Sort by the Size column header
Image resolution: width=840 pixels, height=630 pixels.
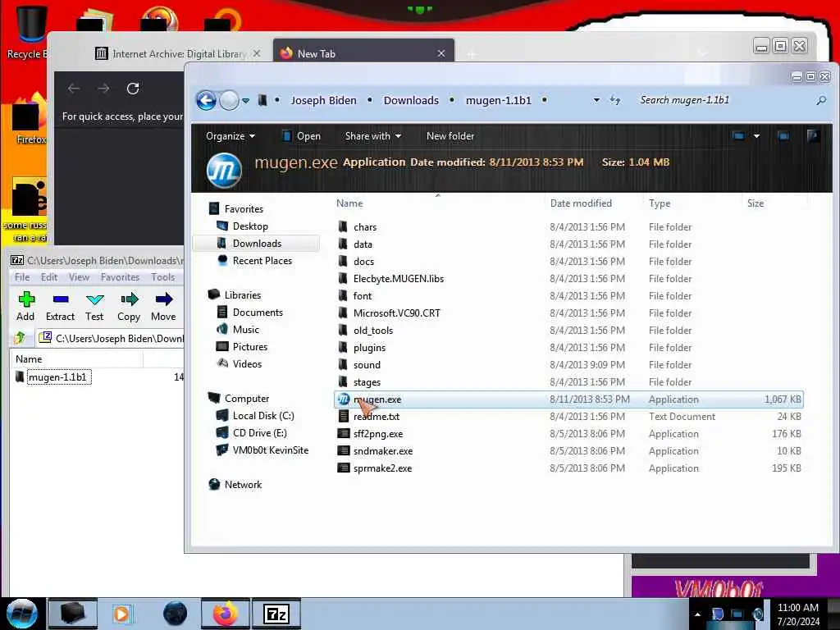pyautogui.click(x=756, y=203)
